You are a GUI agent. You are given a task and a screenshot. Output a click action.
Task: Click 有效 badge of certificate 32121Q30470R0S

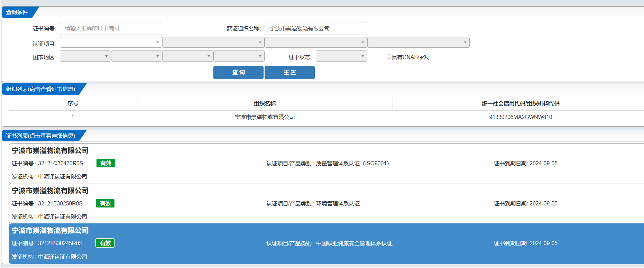tap(106, 163)
